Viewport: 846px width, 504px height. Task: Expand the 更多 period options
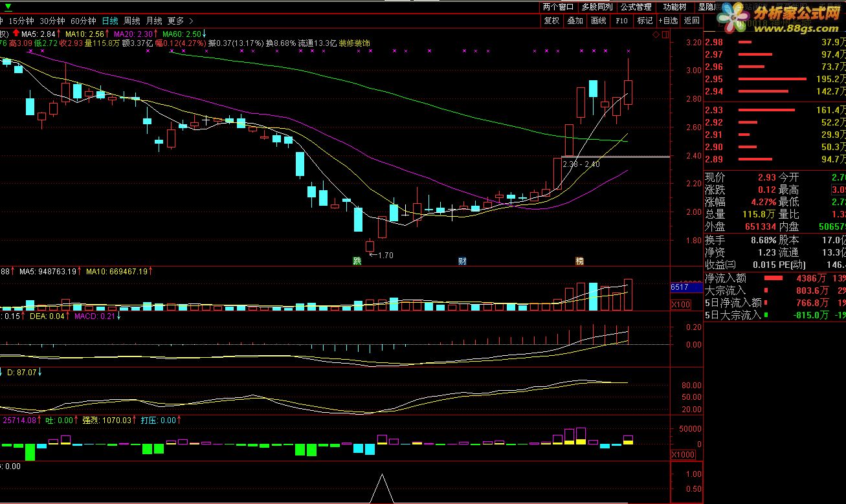(179, 21)
